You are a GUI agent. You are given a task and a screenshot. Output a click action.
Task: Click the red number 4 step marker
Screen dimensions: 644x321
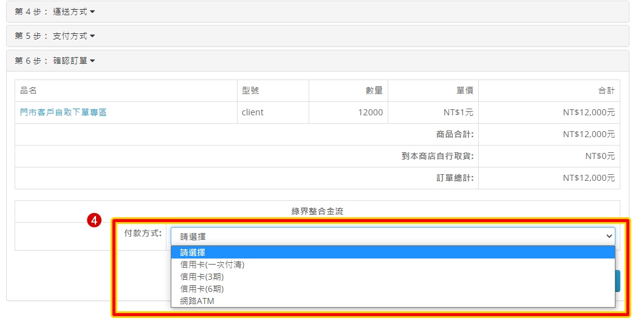coord(94,221)
